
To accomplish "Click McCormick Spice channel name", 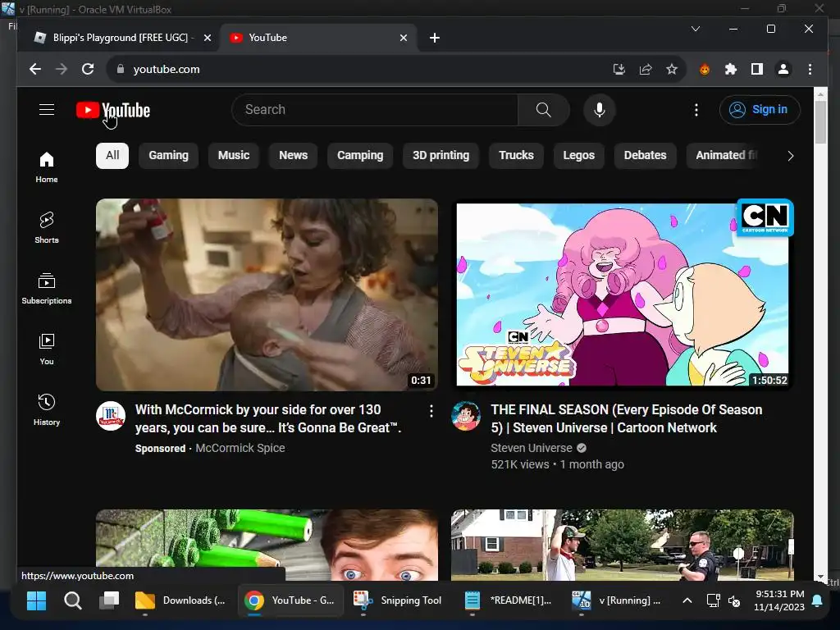I will (240, 448).
